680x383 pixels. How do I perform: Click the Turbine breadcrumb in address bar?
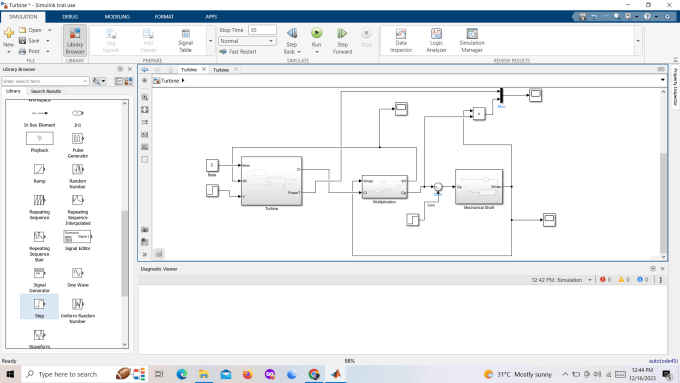click(170, 81)
